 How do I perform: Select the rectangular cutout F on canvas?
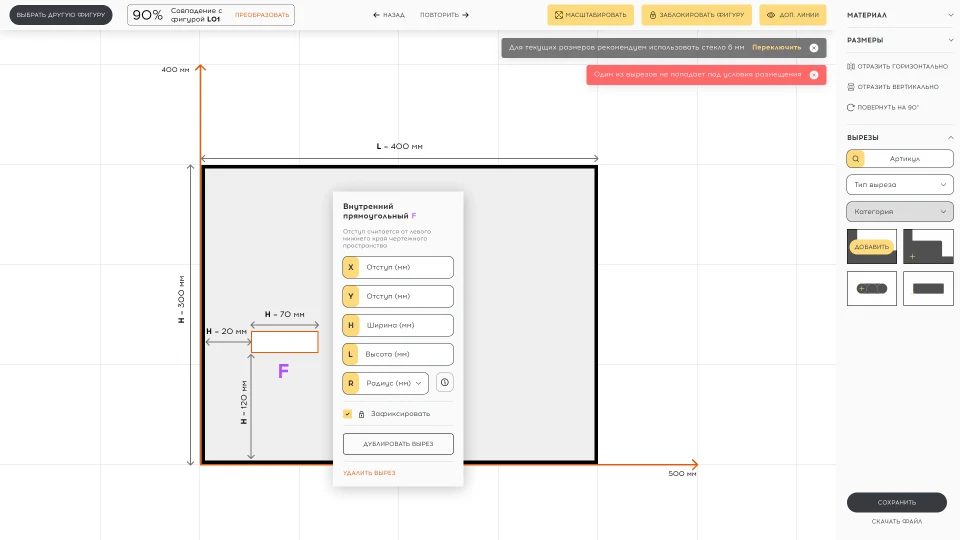pyautogui.click(x=285, y=342)
